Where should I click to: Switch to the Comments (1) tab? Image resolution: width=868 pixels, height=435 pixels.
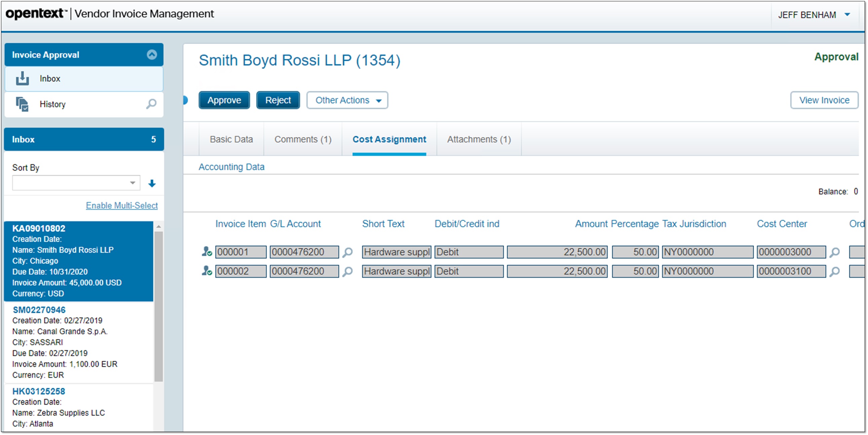pyautogui.click(x=303, y=139)
